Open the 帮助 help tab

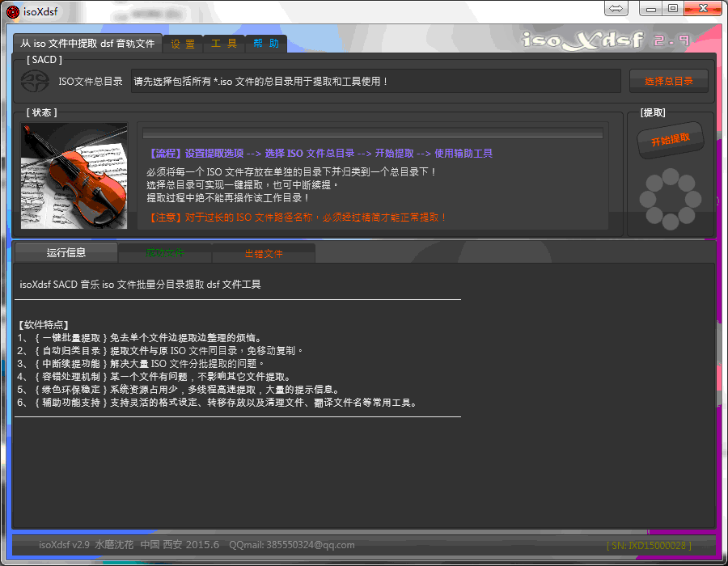coord(266,44)
